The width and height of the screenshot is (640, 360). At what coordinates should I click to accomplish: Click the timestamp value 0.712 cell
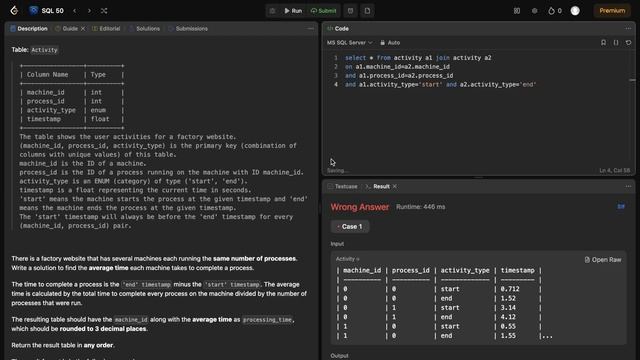pos(510,289)
